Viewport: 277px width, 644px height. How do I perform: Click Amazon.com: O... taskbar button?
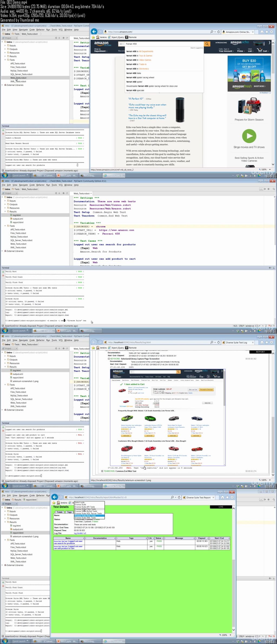coord(114,176)
